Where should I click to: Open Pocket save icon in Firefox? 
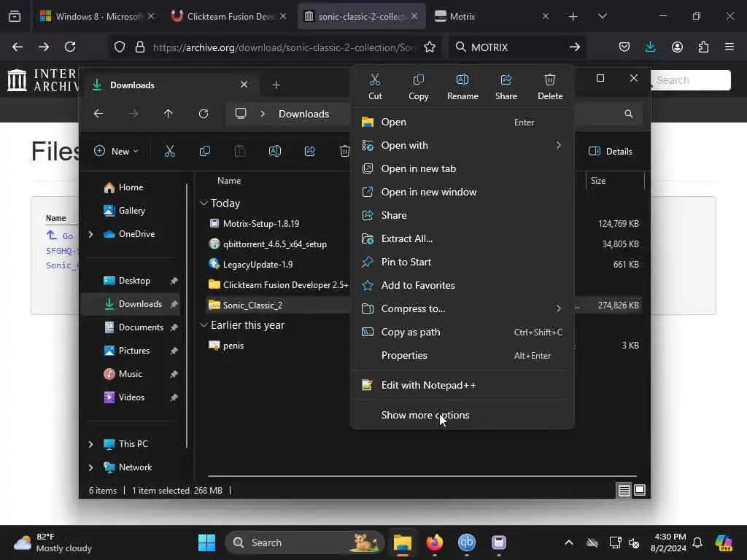pos(624,47)
